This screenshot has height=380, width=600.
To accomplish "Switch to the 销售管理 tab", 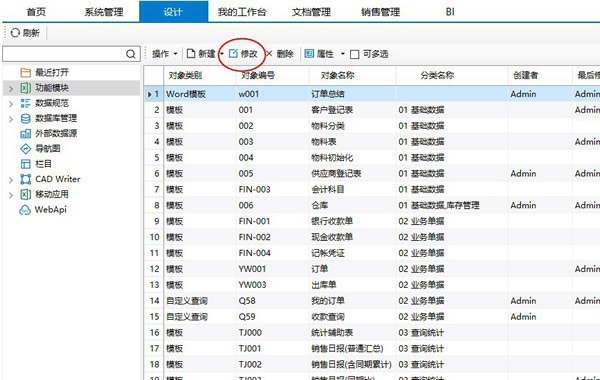I will click(x=380, y=12).
